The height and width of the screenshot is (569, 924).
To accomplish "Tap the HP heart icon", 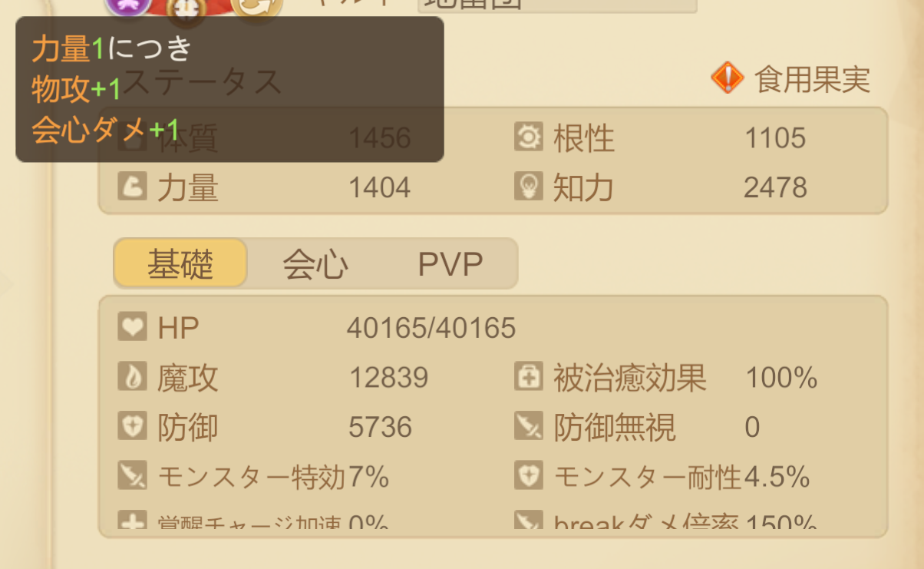I will pyautogui.click(x=132, y=328).
